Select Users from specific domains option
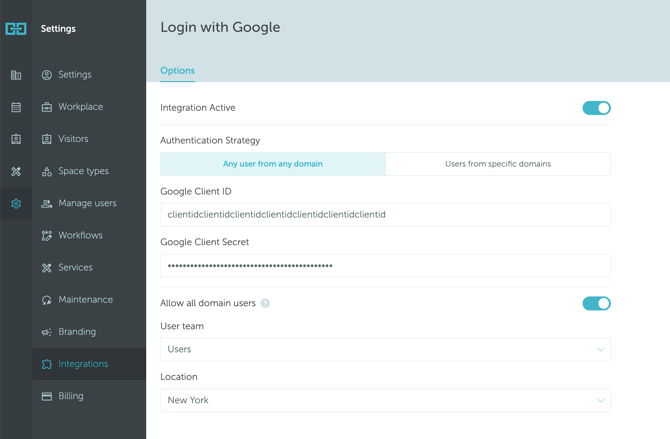The height and width of the screenshot is (439, 670). point(497,164)
